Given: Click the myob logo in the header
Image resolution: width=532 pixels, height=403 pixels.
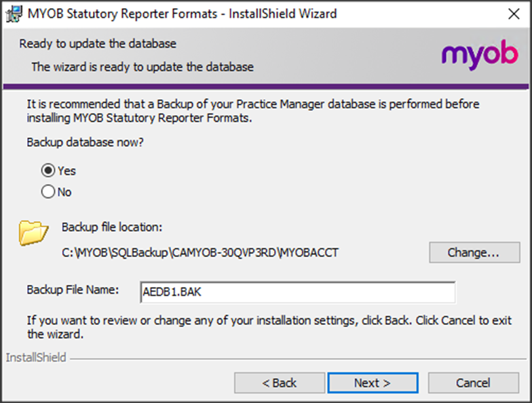Looking at the screenshot, I should pos(479,54).
